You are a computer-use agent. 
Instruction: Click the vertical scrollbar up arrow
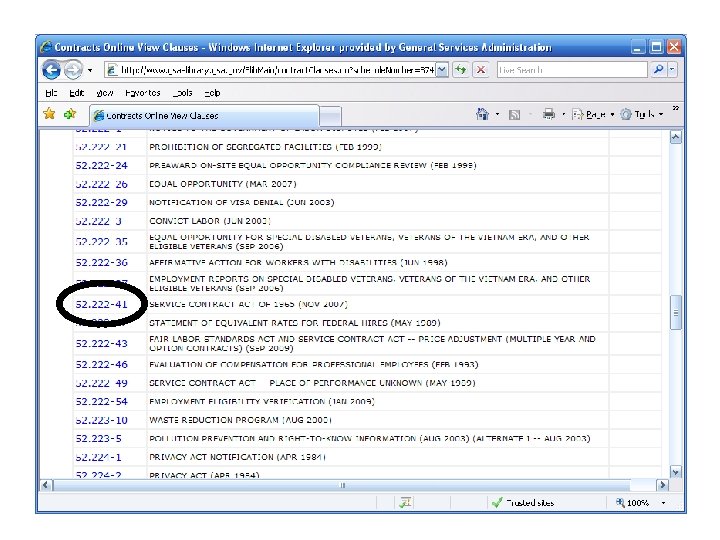pyautogui.click(x=675, y=137)
